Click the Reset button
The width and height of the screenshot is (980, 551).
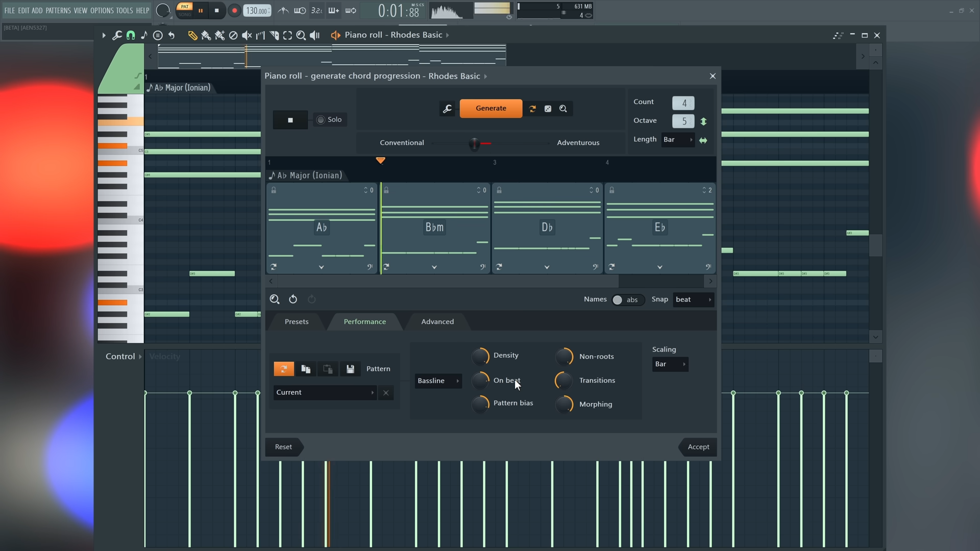(284, 447)
